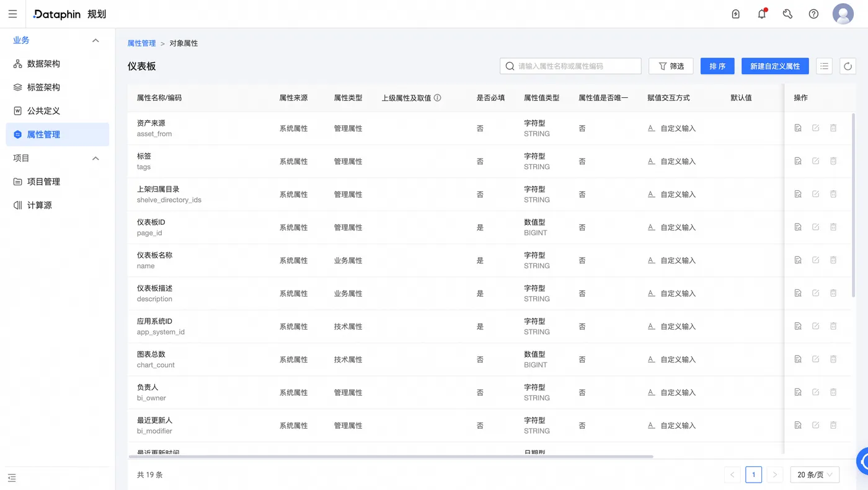Open the hamburger menu at top left
Viewport: 868px width, 490px height.
tap(12, 14)
